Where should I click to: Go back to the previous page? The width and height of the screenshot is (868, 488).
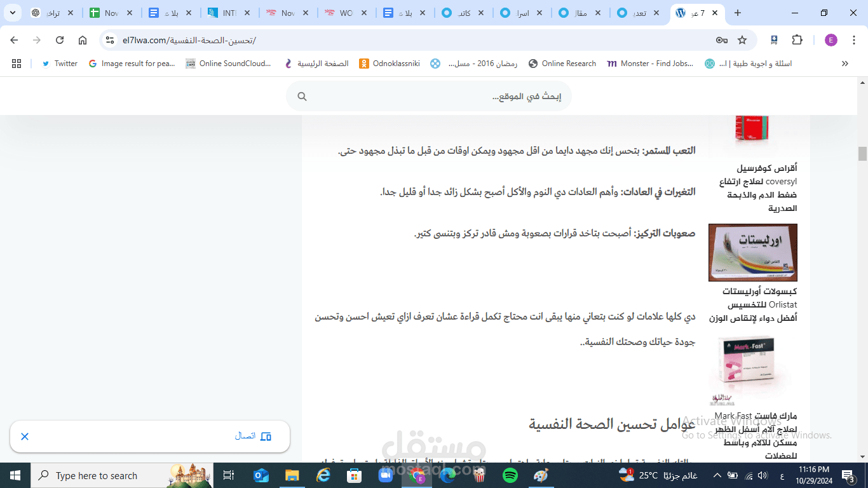click(x=14, y=40)
